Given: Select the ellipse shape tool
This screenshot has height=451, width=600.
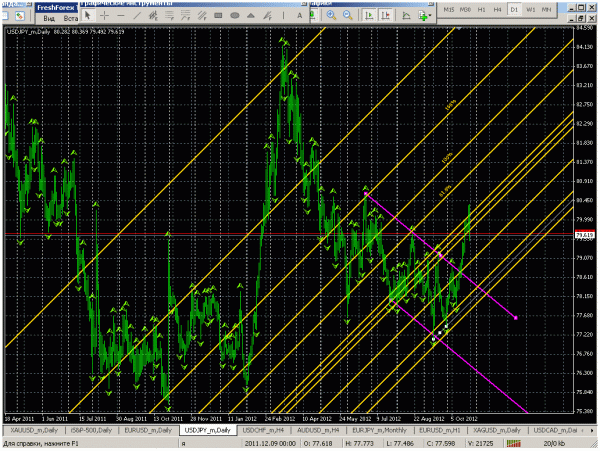Looking at the screenshot, I should [235, 16].
